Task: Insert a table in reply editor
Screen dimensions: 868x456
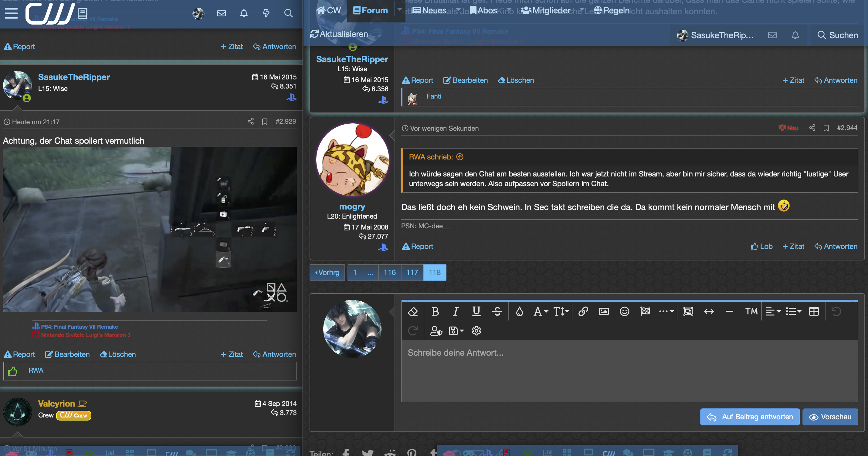Action: click(814, 311)
